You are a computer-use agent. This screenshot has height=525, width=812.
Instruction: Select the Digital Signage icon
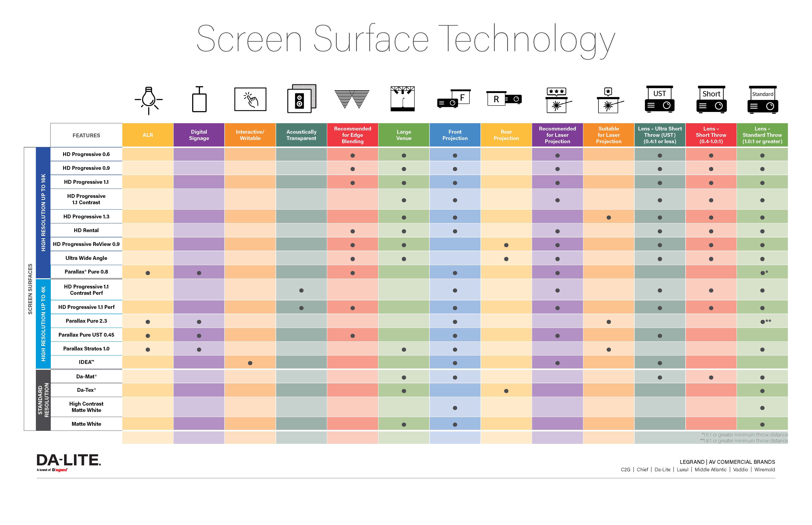198,102
